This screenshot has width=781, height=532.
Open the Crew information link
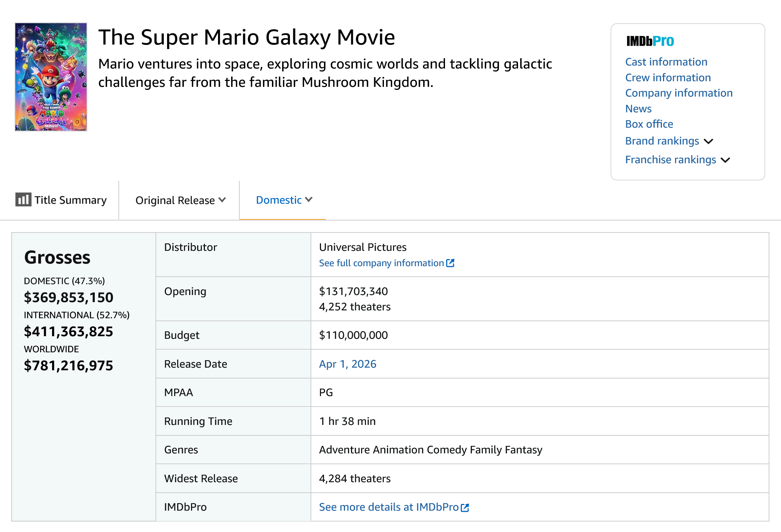click(x=668, y=77)
